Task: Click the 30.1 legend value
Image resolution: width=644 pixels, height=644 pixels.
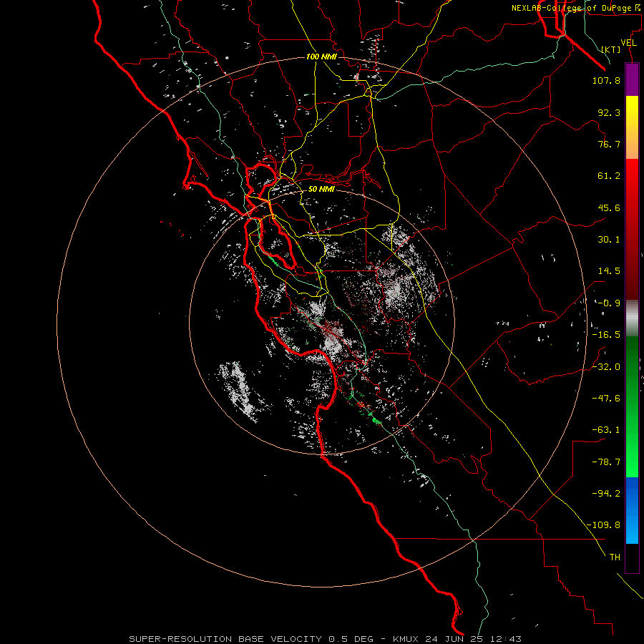Action: pos(609,240)
